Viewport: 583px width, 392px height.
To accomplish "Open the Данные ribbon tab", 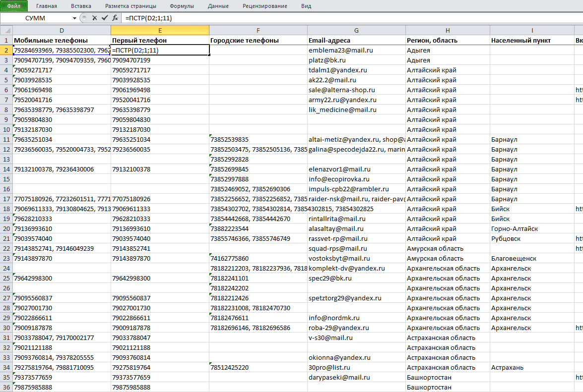I will [218, 6].
